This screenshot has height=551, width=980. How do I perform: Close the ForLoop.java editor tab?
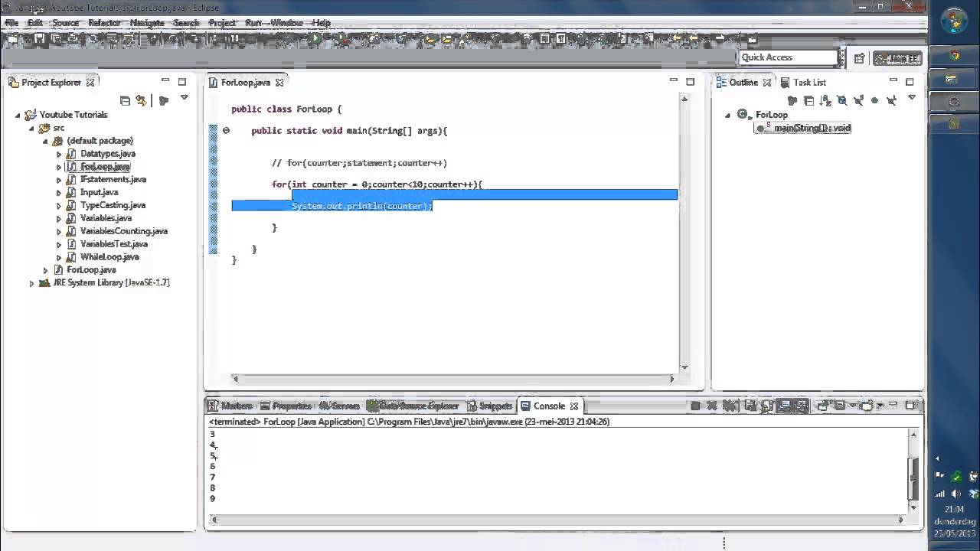(x=279, y=83)
